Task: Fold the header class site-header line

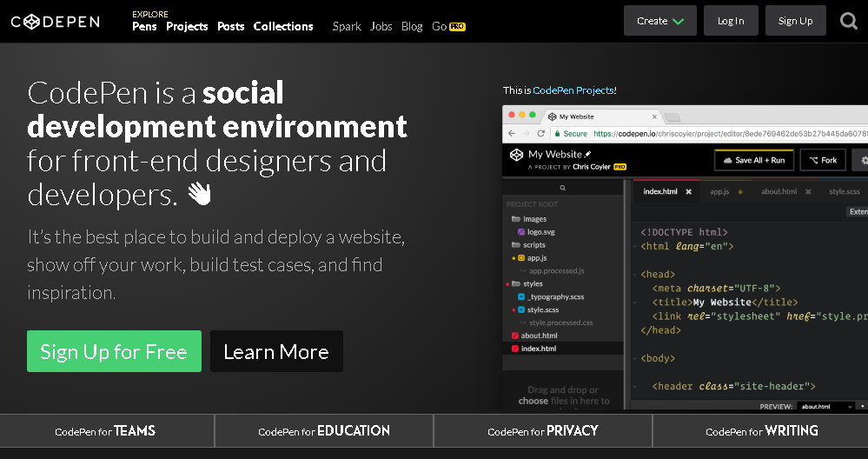Action: point(635,387)
